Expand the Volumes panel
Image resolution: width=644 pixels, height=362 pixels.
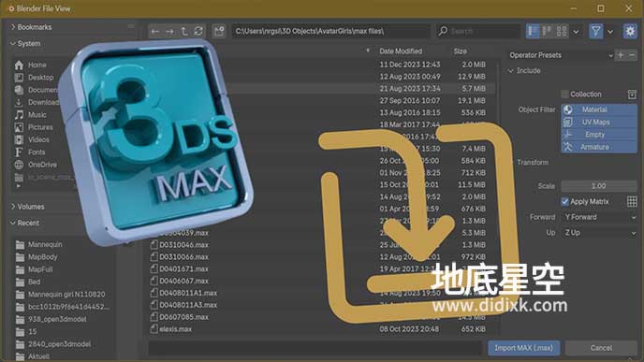pyautogui.click(x=28, y=207)
